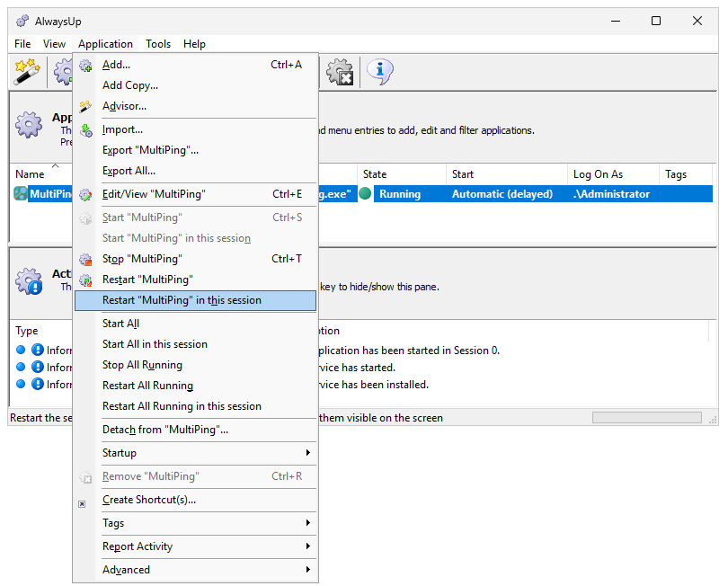Viewport: 728px width, 586px height.
Task: Click the gear alert icon in Activity header
Action: pos(29,281)
